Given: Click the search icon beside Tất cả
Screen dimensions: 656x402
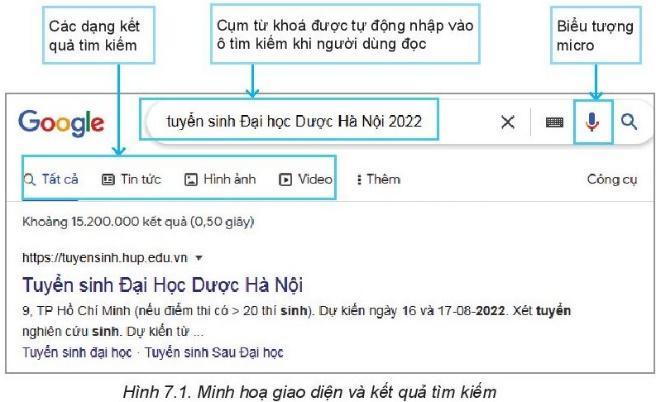Looking at the screenshot, I should [x=29, y=180].
